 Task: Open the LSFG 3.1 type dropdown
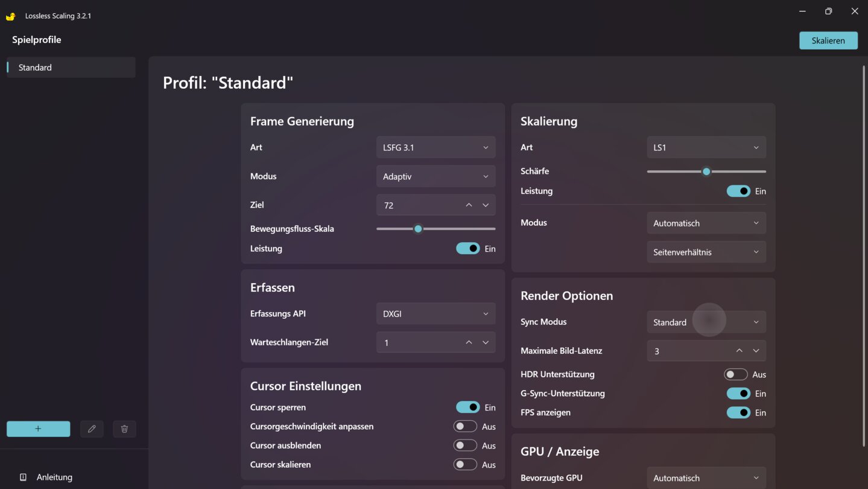point(436,147)
